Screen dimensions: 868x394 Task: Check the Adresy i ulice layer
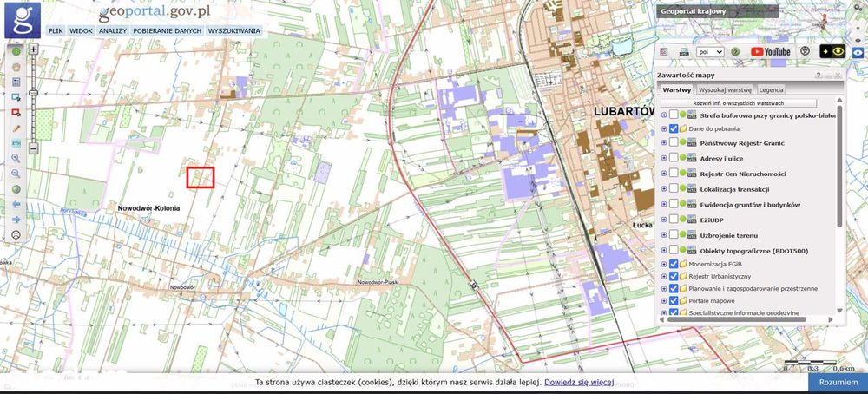674,158
